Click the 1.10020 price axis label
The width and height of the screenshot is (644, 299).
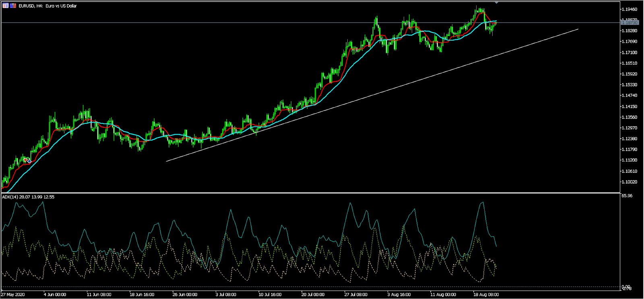(x=630, y=182)
